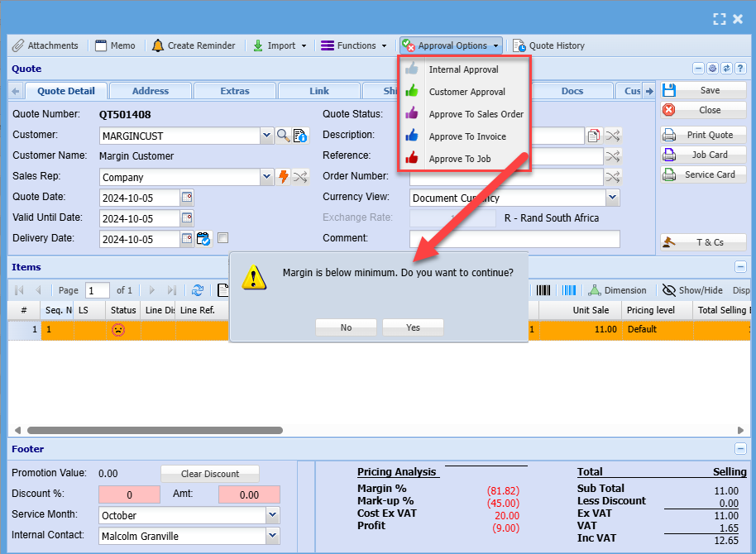Screen dimensions: 756x554
Task: Collapse the Footer panel
Action: 740,449
